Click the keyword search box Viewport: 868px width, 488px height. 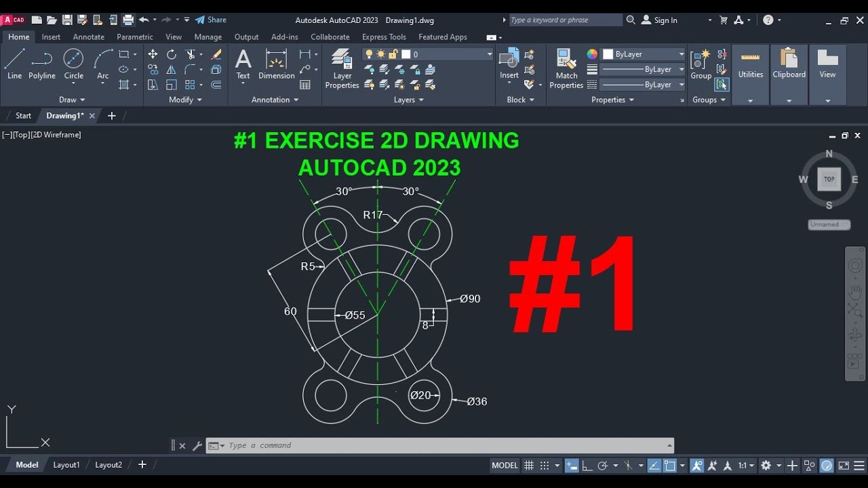(x=565, y=20)
